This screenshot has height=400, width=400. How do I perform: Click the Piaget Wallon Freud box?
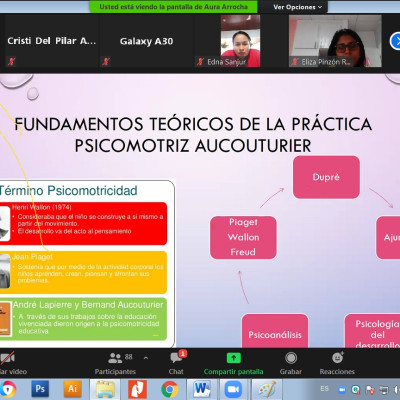(x=243, y=237)
